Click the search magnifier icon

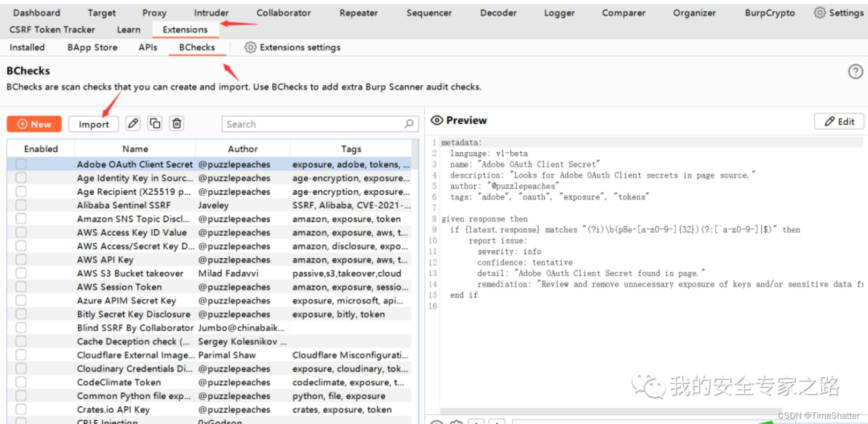point(409,124)
